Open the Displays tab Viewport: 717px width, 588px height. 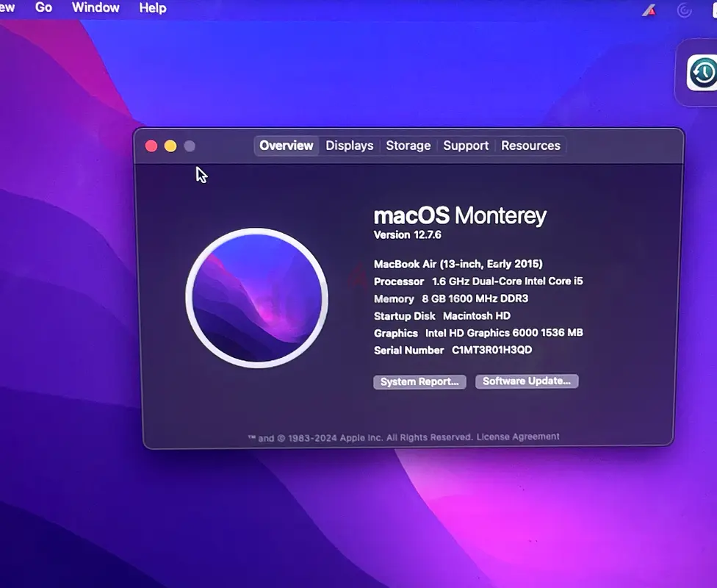coord(350,146)
